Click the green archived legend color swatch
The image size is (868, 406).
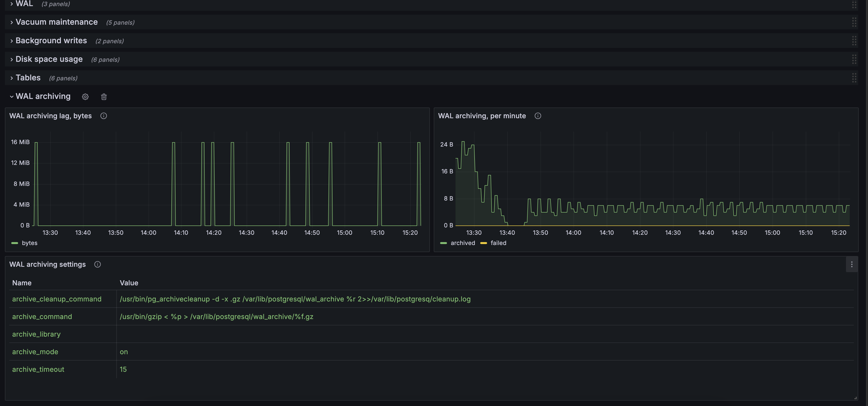tap(444, 243)
